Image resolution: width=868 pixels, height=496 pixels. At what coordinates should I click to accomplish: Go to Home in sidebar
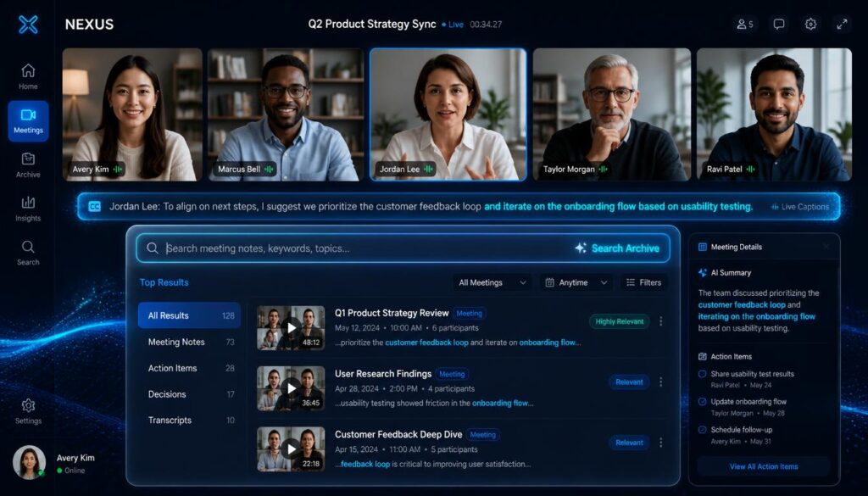tap(28, 76)
